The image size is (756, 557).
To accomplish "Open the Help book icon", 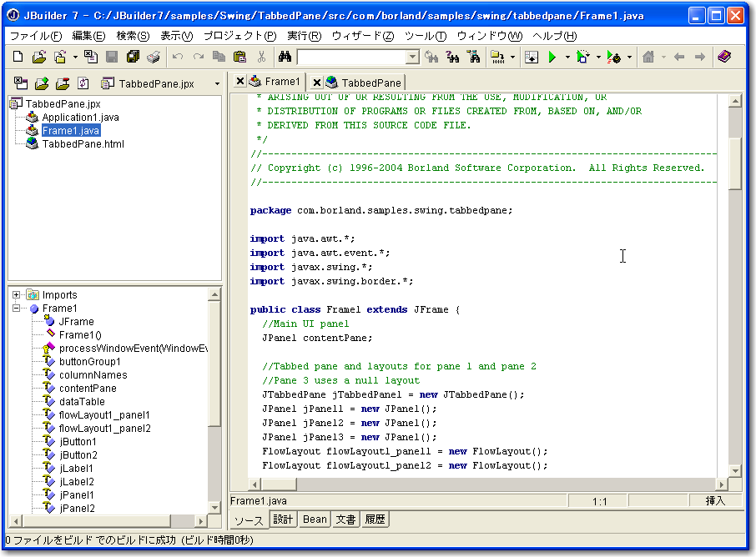I will 723,57.
